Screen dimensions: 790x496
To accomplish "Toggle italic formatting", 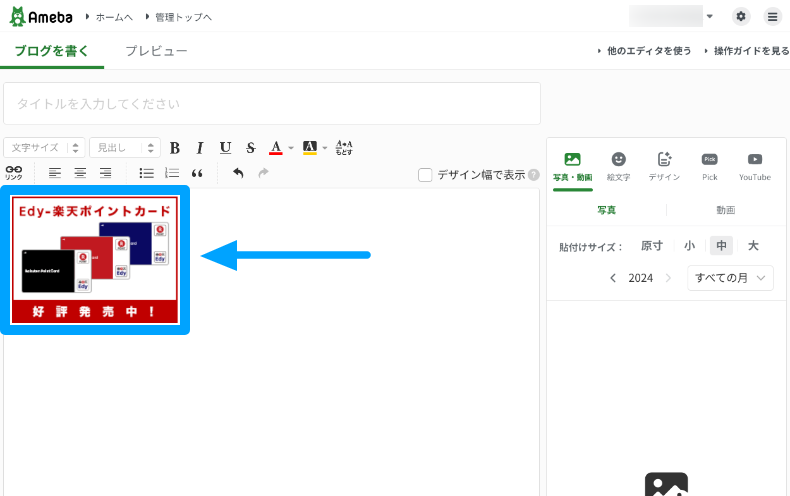I will pyautogui.click(x=200, y=148).
